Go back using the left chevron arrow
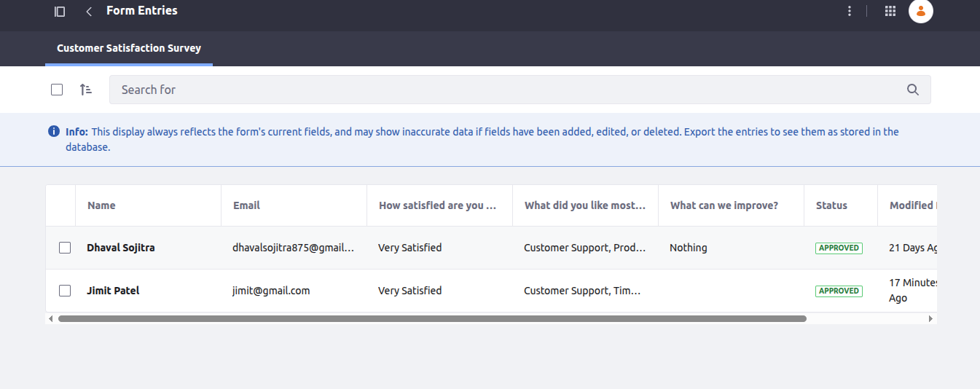The height and width of the screenshot is (389, 980). pos(89,11)
